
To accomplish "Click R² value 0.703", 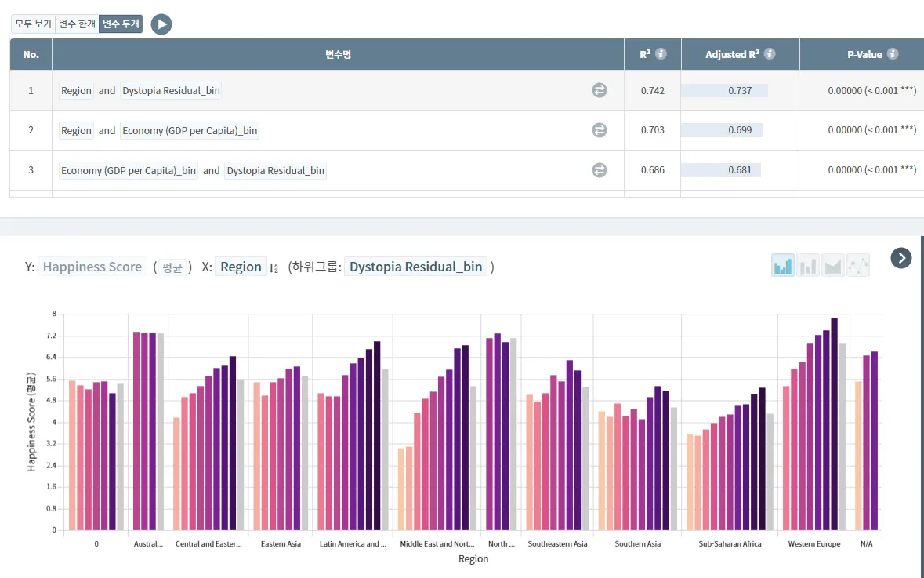I will coord(652,129).
